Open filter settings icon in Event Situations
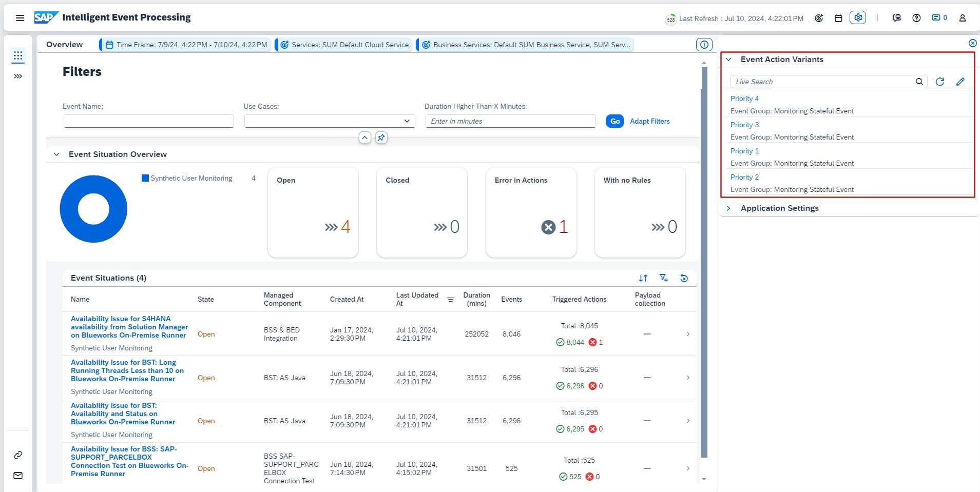The height and width of the screenshot is (492, 980). coord(663,278)
